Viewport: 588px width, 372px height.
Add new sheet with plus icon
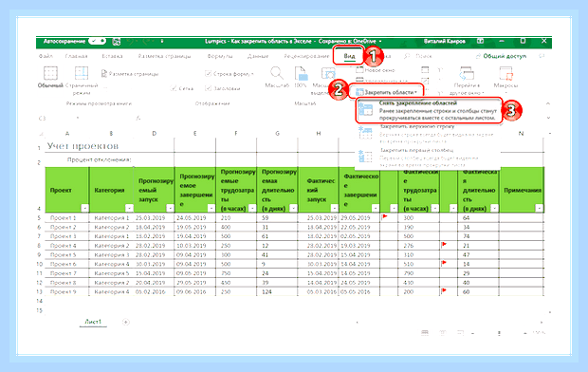[126, 322]
